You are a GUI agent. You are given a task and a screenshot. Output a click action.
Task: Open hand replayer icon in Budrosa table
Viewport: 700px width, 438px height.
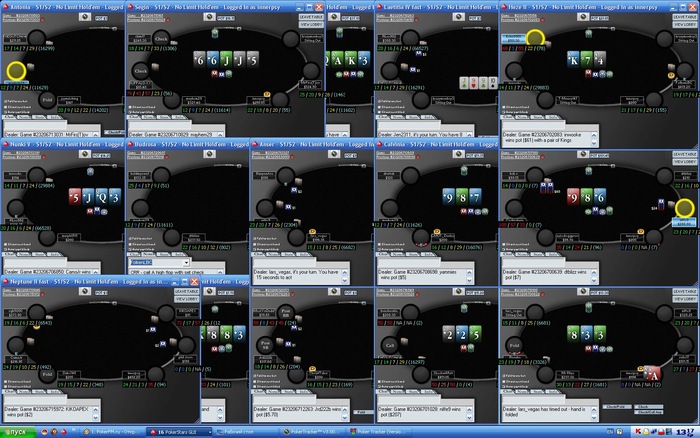click(x=209, y=154)
